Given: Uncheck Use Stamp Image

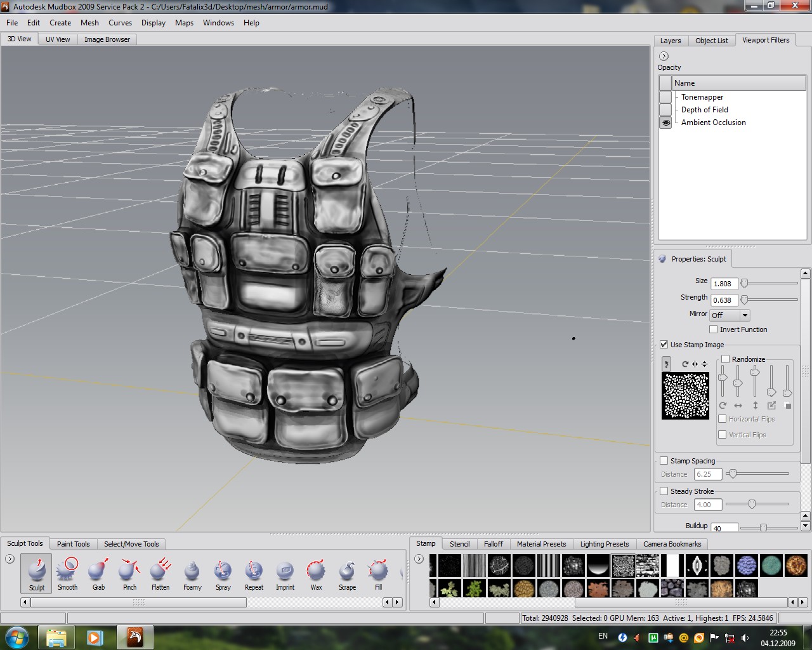Looking at the screenshot, I should [x=664, y=345].
